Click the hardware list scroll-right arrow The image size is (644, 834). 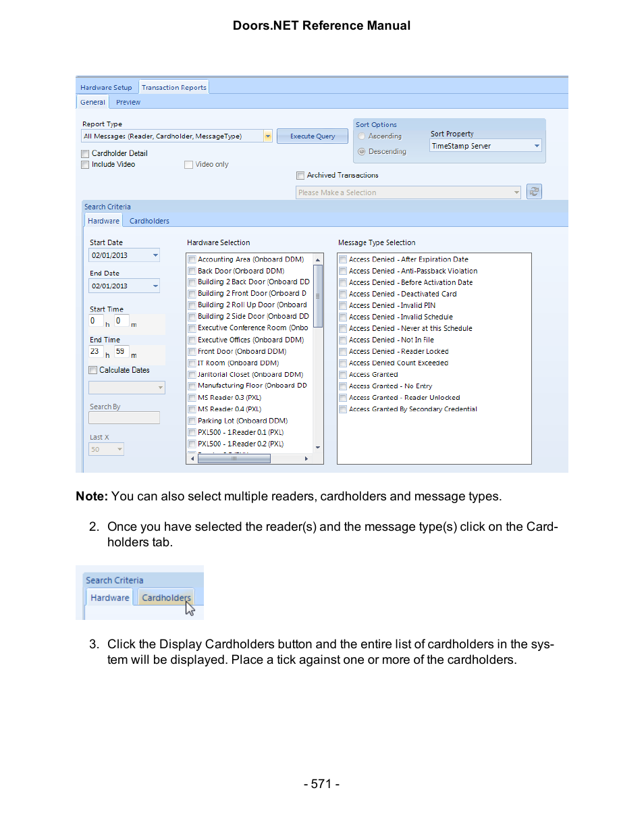click(306, 459)
